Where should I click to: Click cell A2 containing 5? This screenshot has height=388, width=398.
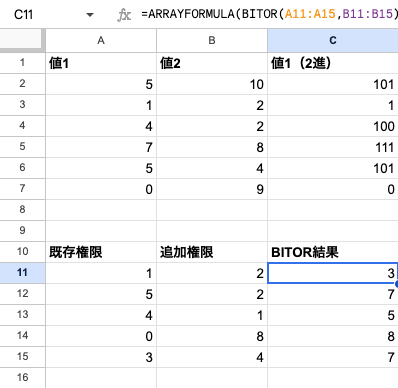(x=101, y=84)
